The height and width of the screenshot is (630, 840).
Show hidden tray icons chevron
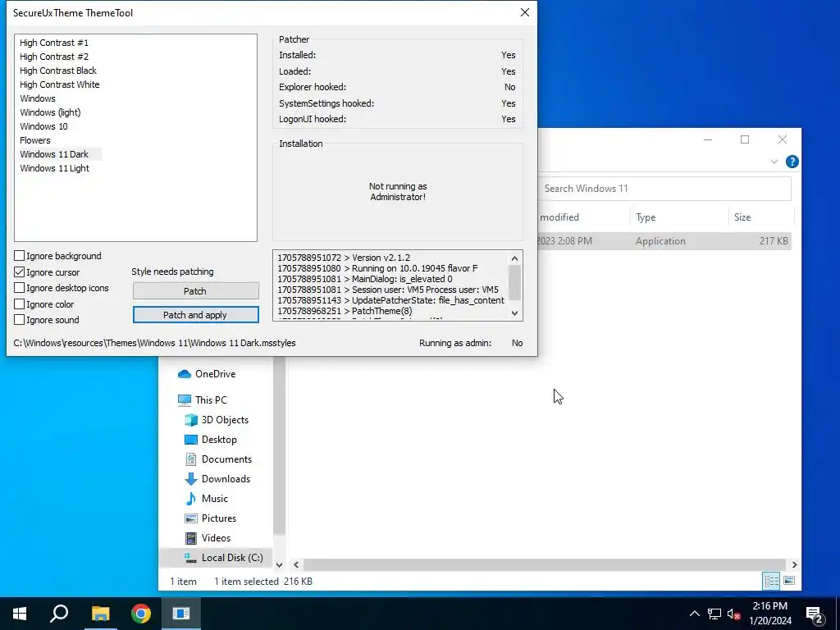click(694, 614)
